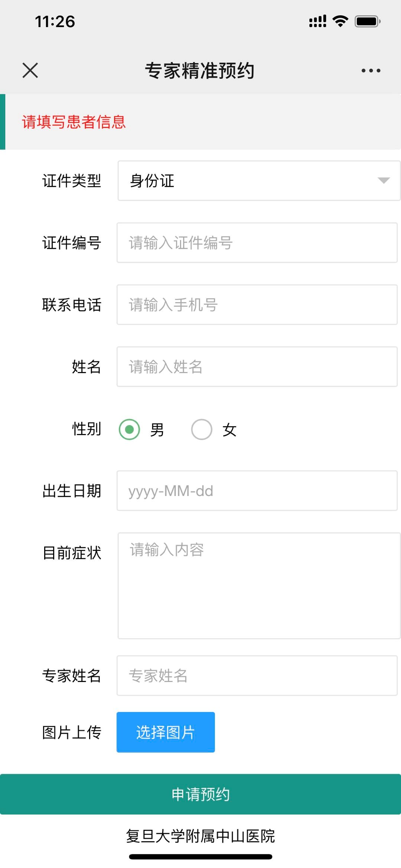Open the 出生日期 date field
The width and height of the screenshot is (401, 868).
point(259,491)
